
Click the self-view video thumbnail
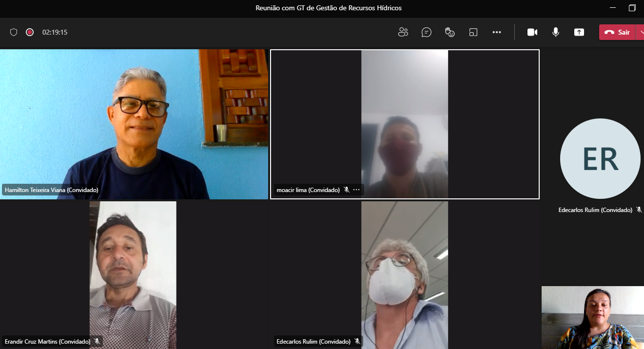[x=593, y=317]
